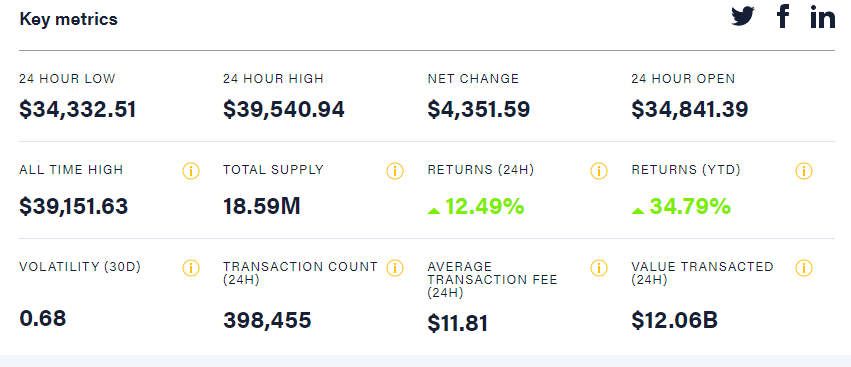Click the $12.06B value transacted figure
The image size is (851, 367).
675,320
